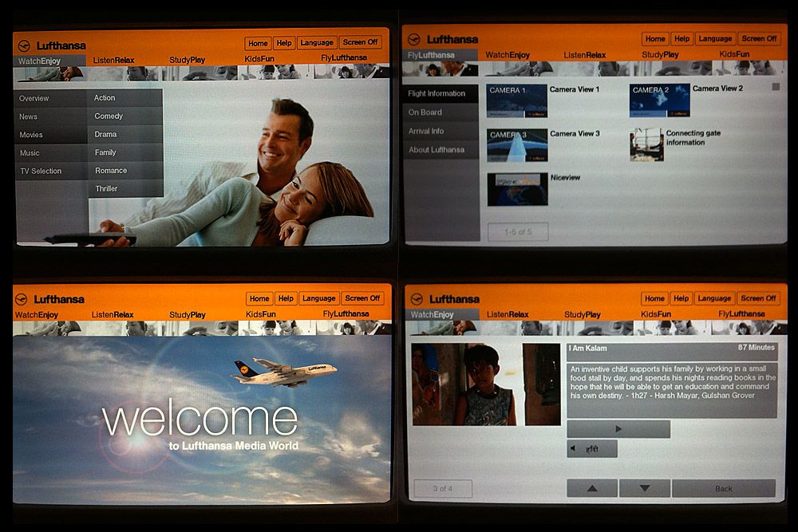Viewport: 798px width, 532px height.
Task: Turn Screen Off on the I Am Kalam screen
Action: [758, 298]
